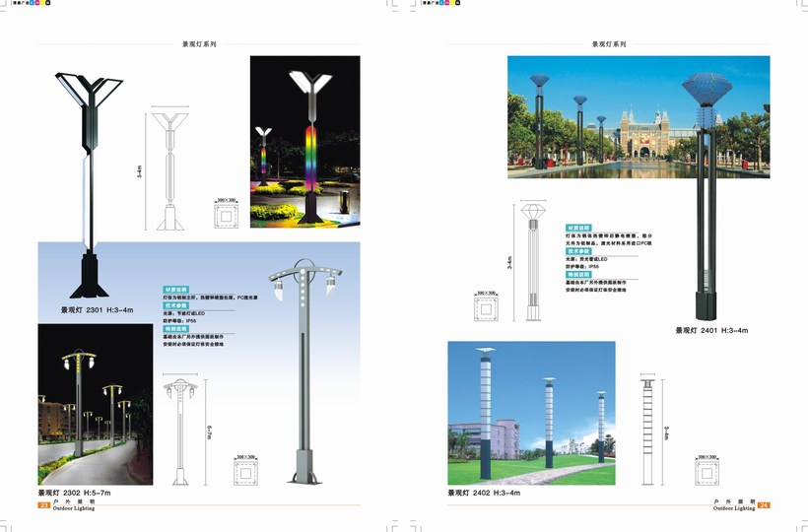This screenshot has height=532, width=808.
Task: Click the 300×300 base diagram beside 2401 drawing
Action: click(488, 309)
